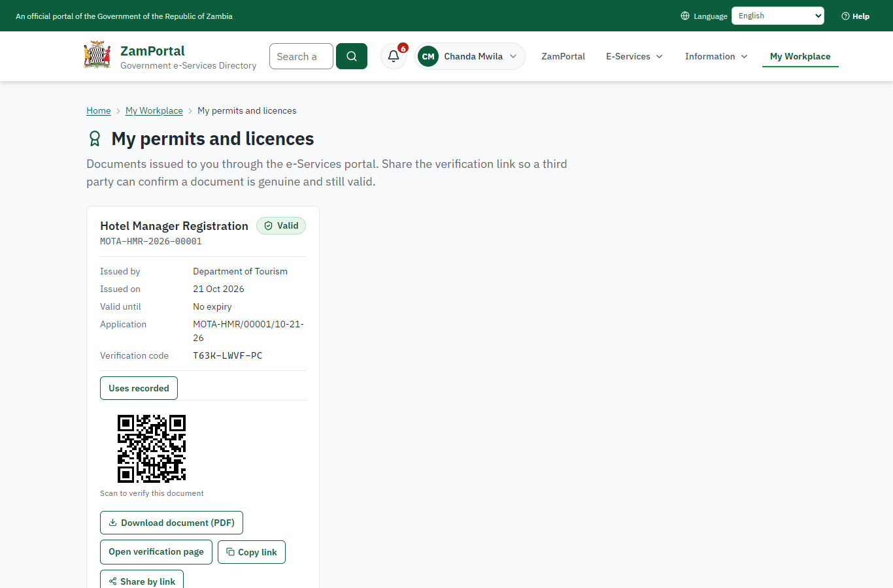
Task: Click the No expiry value
Action: coord(212,306)
